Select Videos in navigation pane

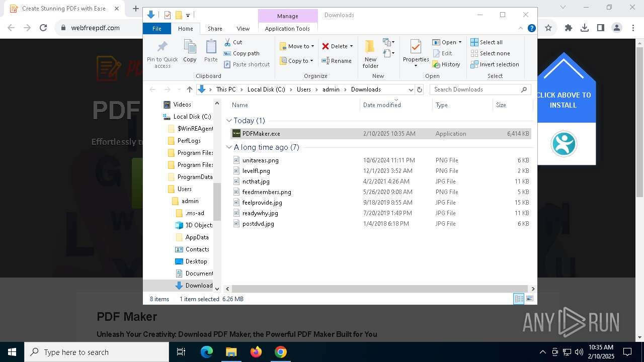point(182,105)
